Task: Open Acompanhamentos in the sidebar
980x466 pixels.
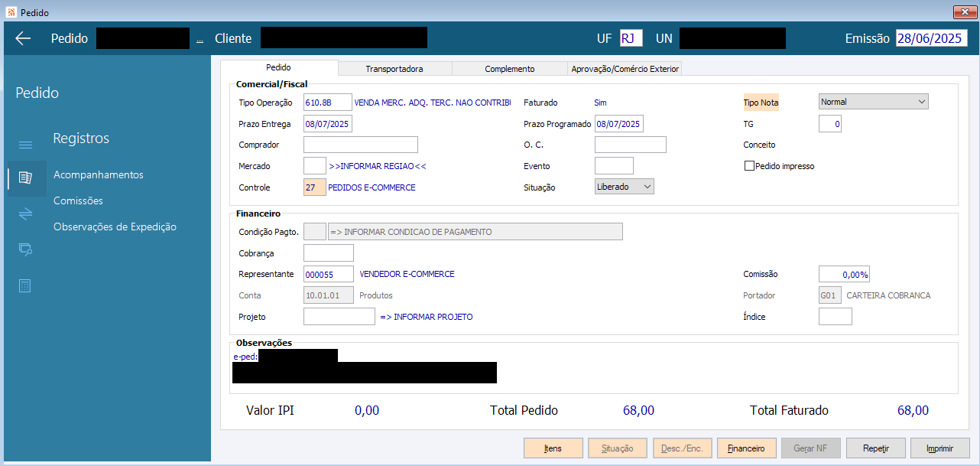Action: [x=99, y=174]
